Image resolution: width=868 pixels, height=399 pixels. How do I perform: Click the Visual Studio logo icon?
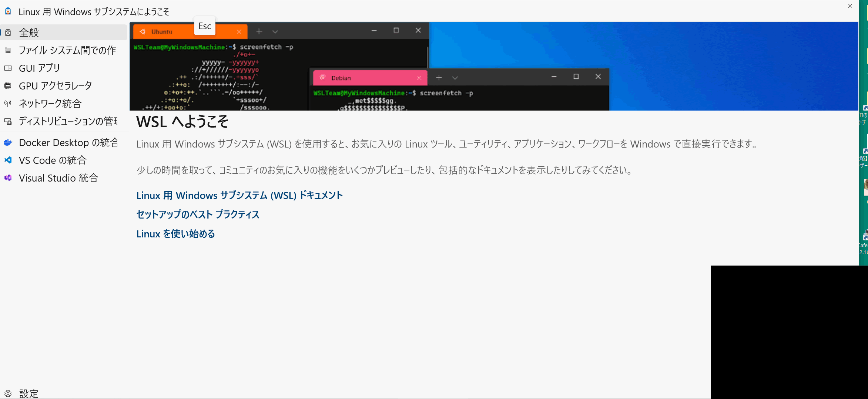[x=8, y=178]
